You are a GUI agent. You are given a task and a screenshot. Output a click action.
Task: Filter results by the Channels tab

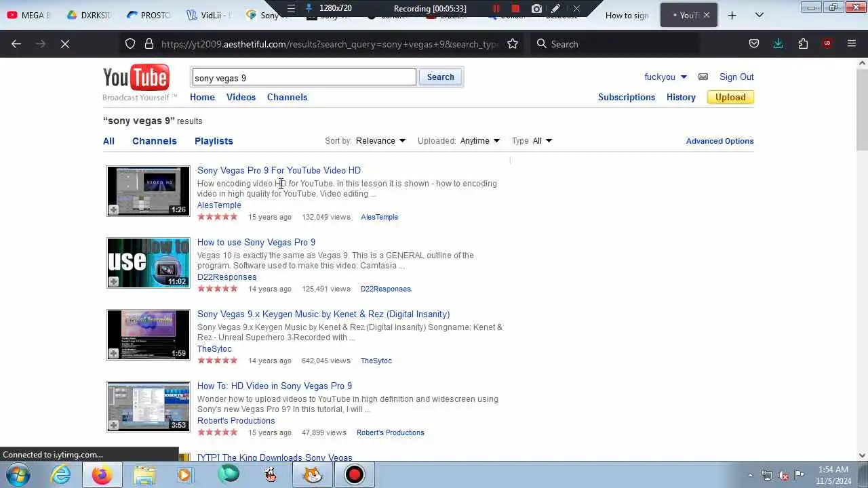coord(155,141)
